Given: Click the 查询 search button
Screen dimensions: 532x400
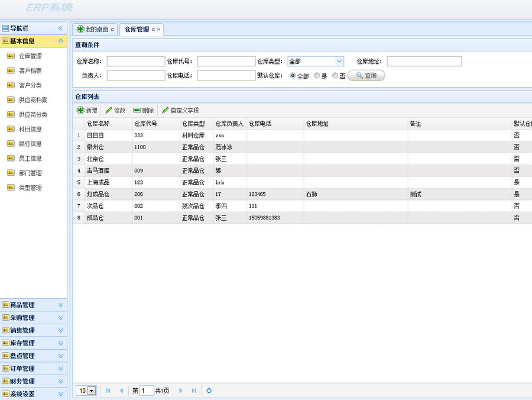Looking at the screenshot, I should tap(366, 75).
